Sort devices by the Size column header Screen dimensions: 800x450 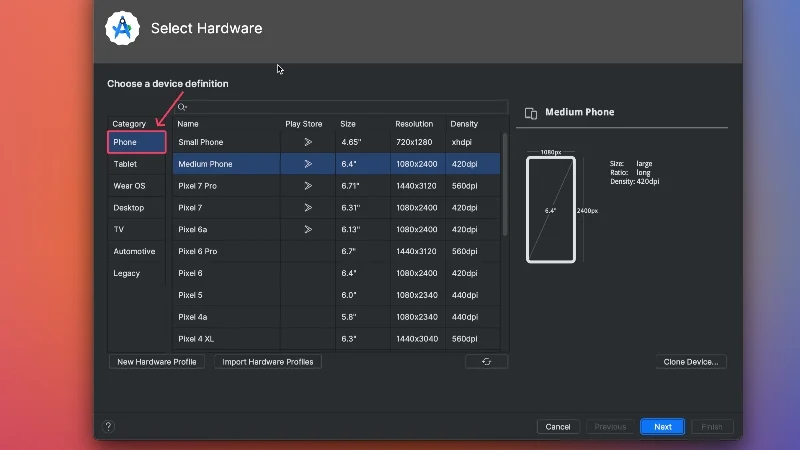pos(348,124)
